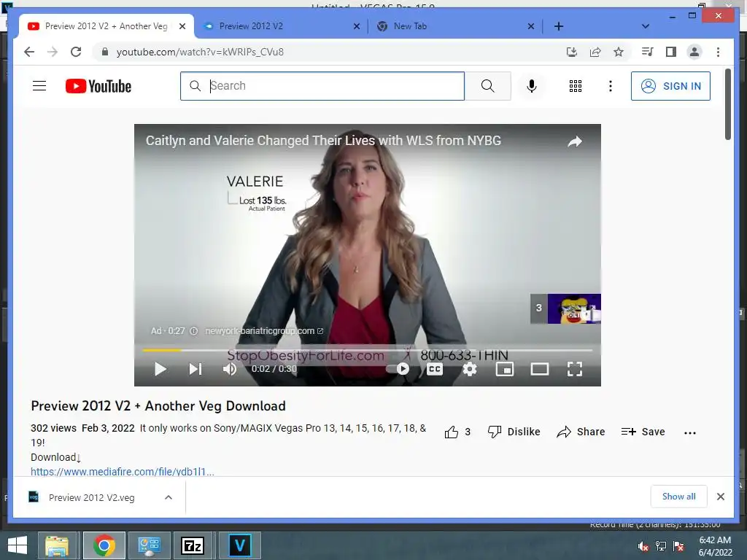Toggle the autoplay switch in player
Viewport: 747px width, 560px height.
pos(398,369)
